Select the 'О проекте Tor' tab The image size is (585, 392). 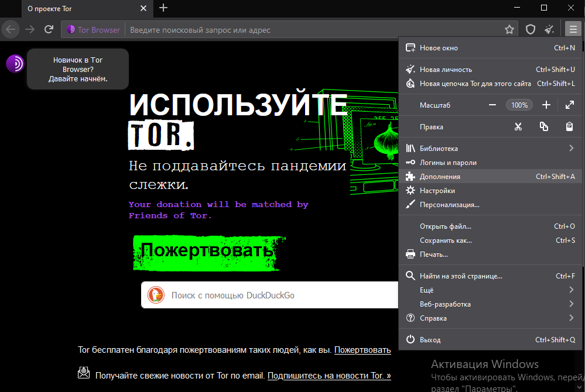[x=87, y=9]
